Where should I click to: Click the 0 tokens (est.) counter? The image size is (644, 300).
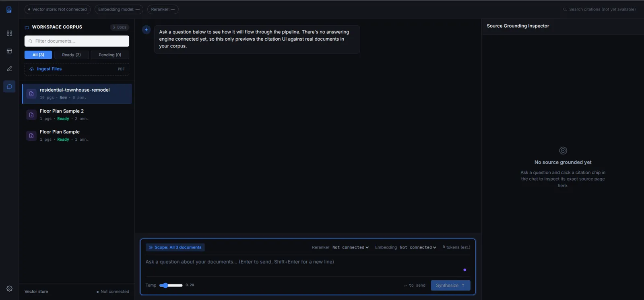click(x=456, y=247)
